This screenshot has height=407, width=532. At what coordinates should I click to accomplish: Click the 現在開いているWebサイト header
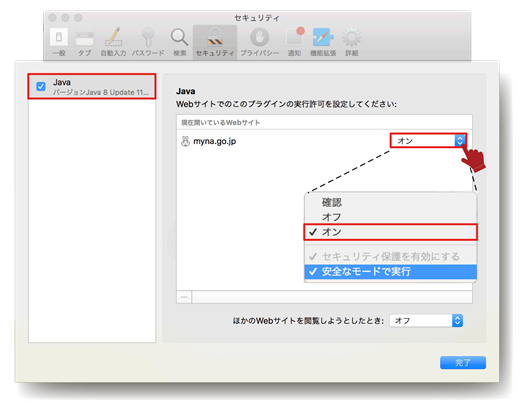pos(221,122)
